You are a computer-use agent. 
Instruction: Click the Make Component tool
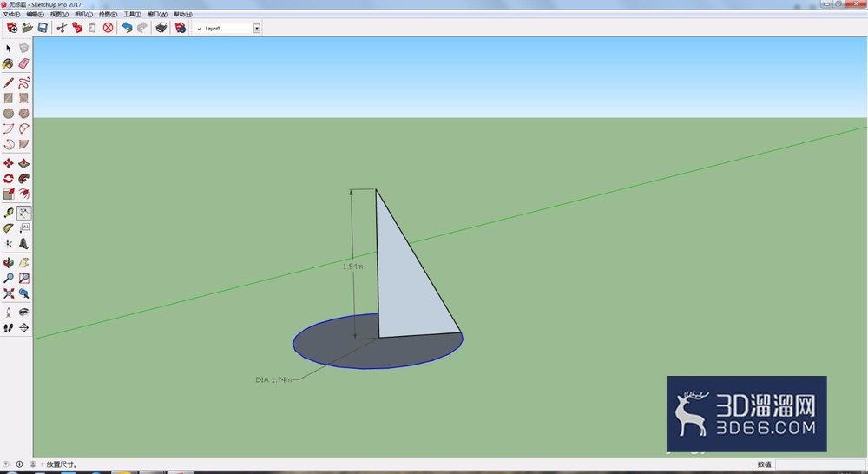[23, 49]
